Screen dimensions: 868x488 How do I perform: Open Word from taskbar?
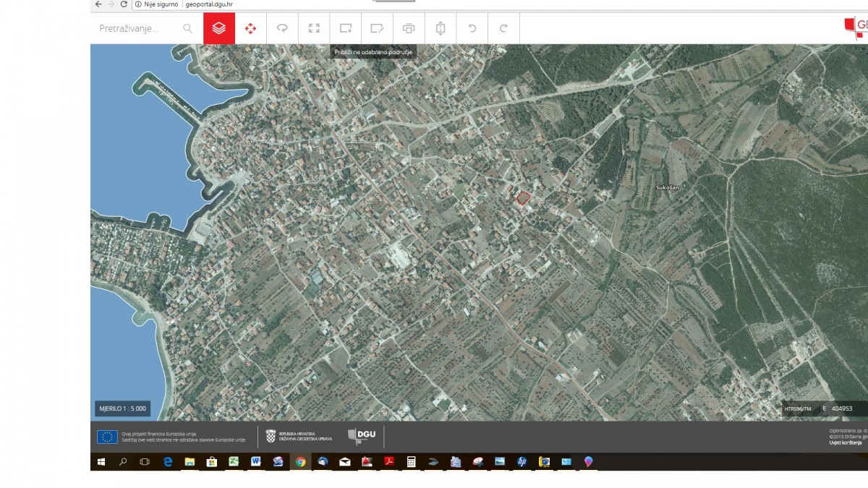point(256,461)
